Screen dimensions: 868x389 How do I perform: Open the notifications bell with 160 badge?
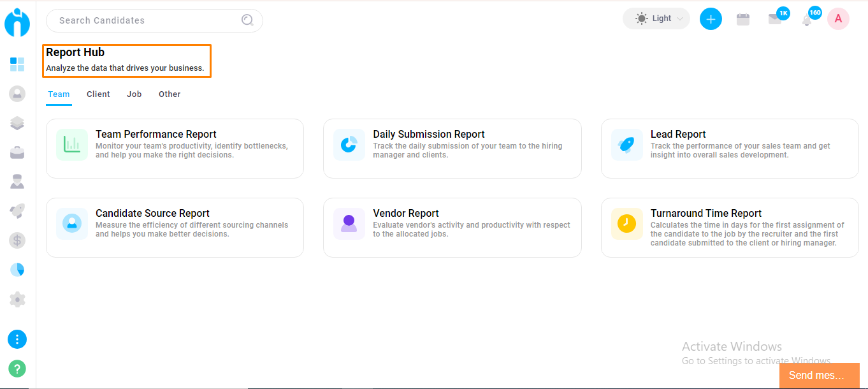[x=807, y=20]
